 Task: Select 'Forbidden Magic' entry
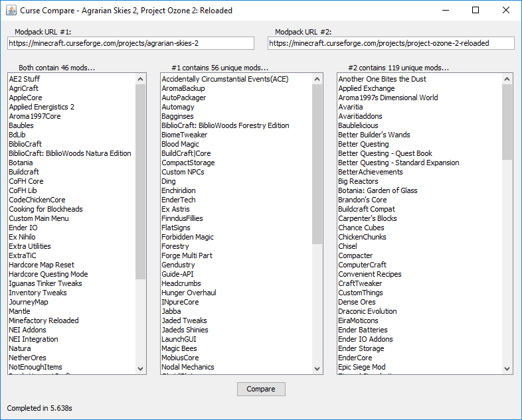click(x=187, y=237)
